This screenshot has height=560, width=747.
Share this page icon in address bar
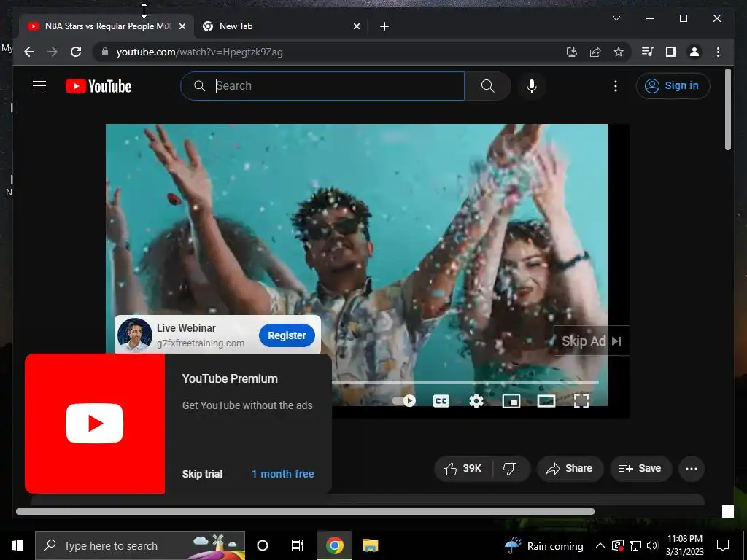595,52
